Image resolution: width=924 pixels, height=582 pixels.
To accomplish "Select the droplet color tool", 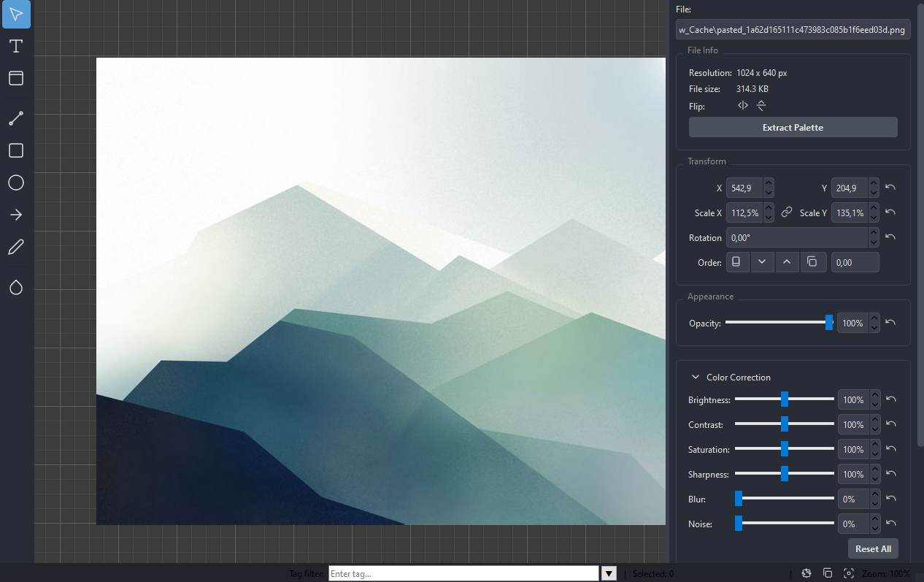I will (x=16, y=288).
